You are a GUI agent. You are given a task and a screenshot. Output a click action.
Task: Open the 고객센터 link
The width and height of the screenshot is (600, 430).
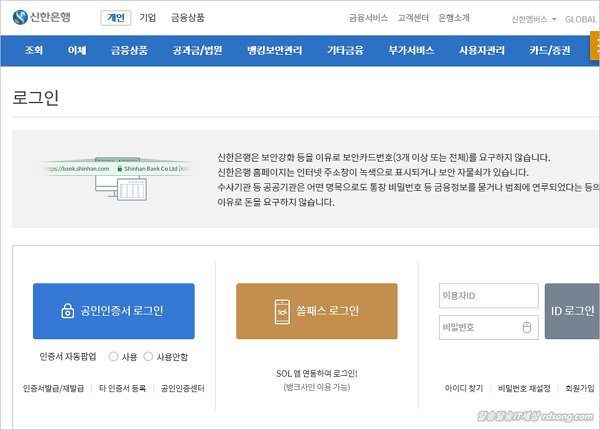416,19
